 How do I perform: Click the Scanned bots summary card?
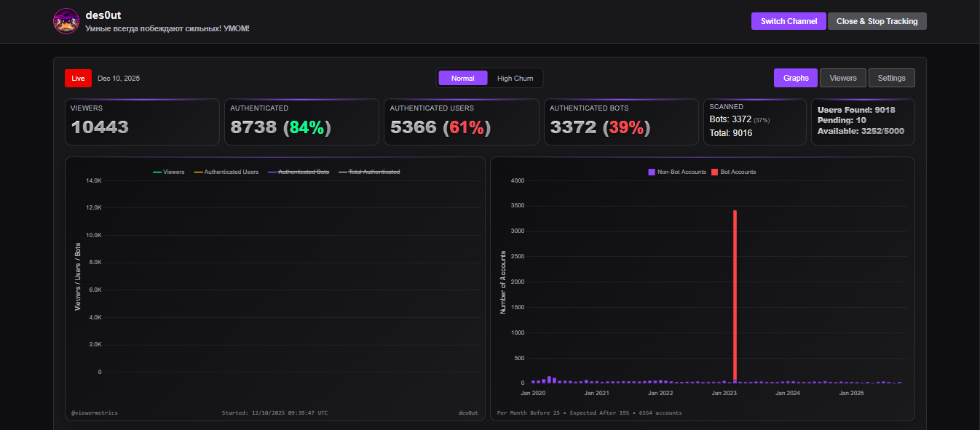pyautogui.click(x=755, y=122)
